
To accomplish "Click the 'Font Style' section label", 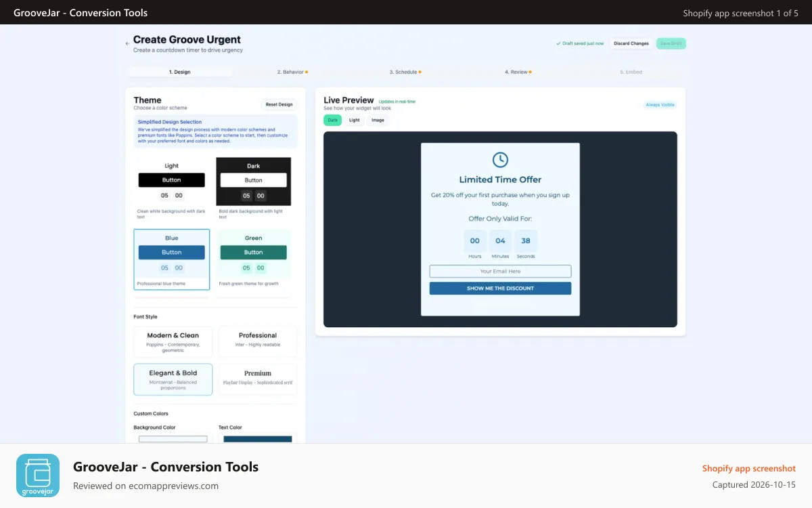I will [145, 316].
